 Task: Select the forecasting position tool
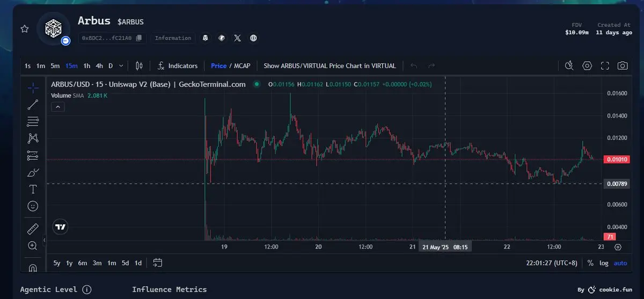click(33, 156)
